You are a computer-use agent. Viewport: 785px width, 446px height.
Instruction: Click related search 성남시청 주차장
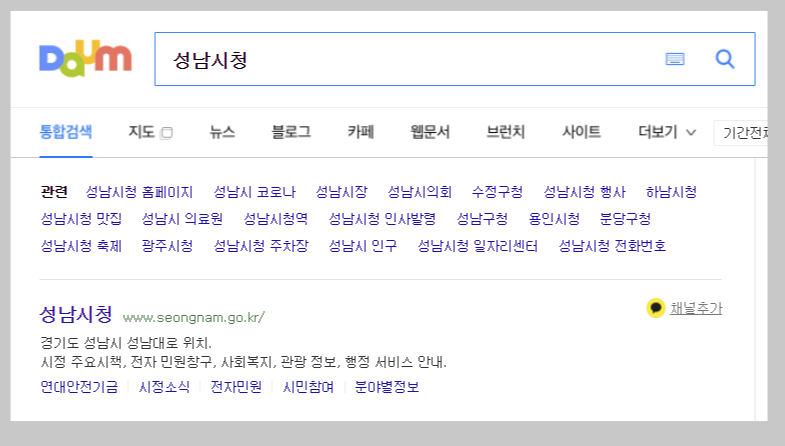point(261,246)
